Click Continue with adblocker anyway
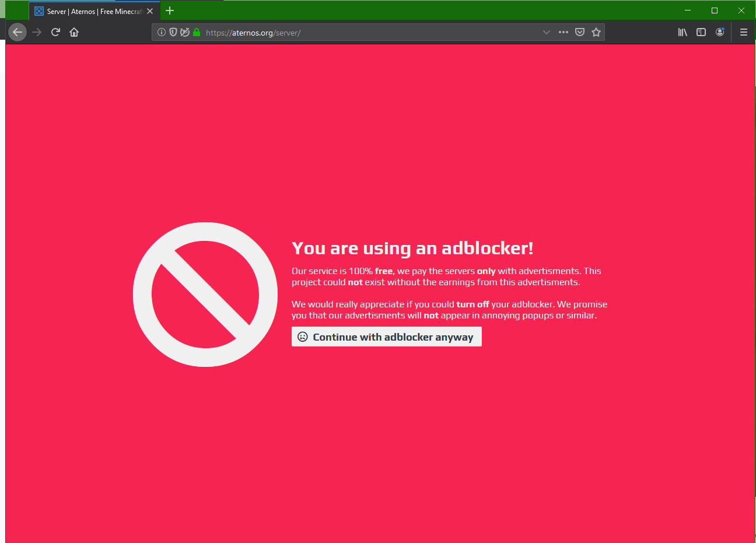This screenshot has height=543, width=756. (387, 337)
